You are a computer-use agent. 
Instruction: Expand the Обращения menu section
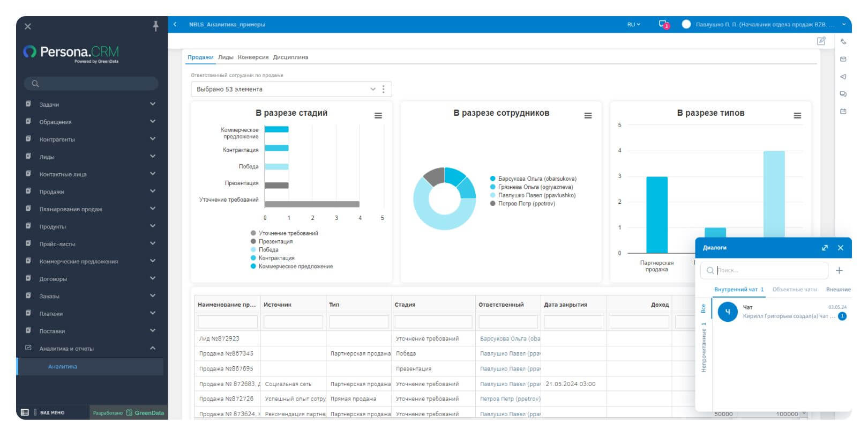153,121
